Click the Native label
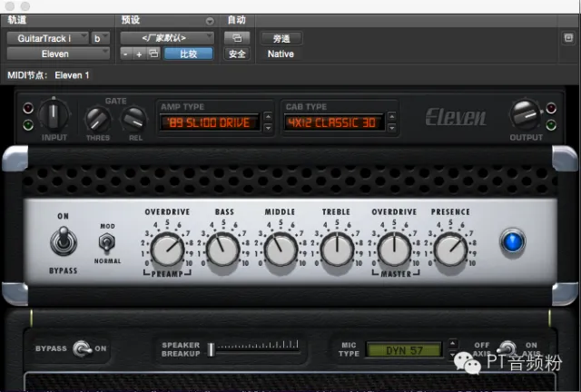The height and width of the screenshot is (392, 581). pos(281,54)
